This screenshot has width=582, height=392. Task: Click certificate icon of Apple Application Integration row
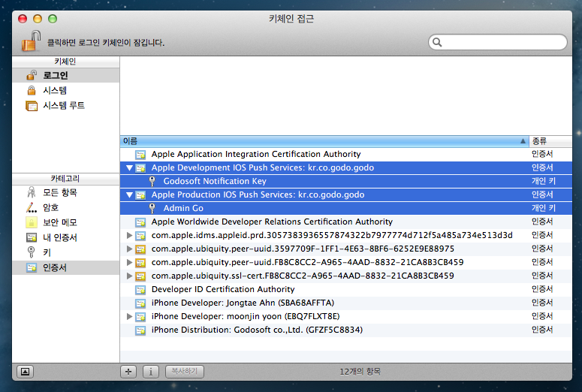pyautogui.click(x=140, y=155)
